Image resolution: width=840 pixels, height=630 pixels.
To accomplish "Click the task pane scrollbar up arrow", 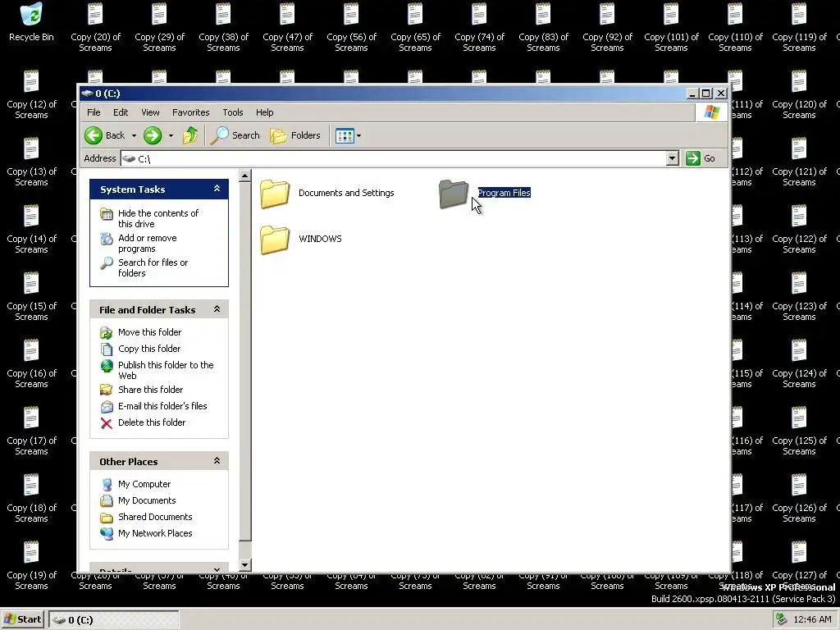I will (x=244, y=176).
